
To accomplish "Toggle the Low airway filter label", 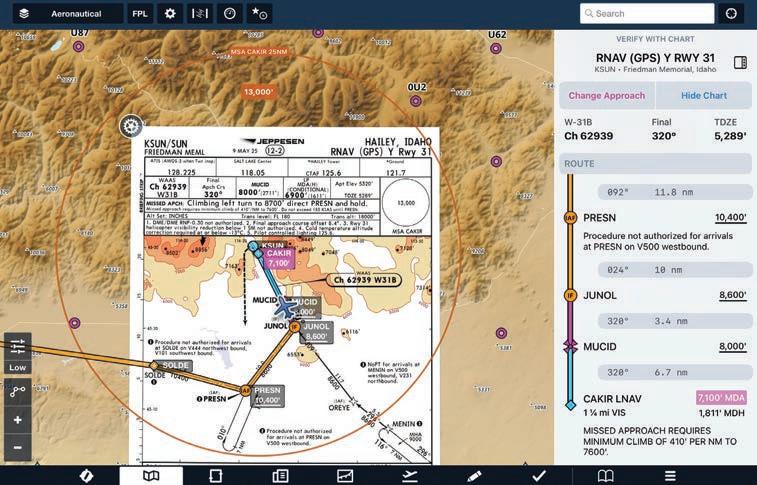I will (18, 368).
